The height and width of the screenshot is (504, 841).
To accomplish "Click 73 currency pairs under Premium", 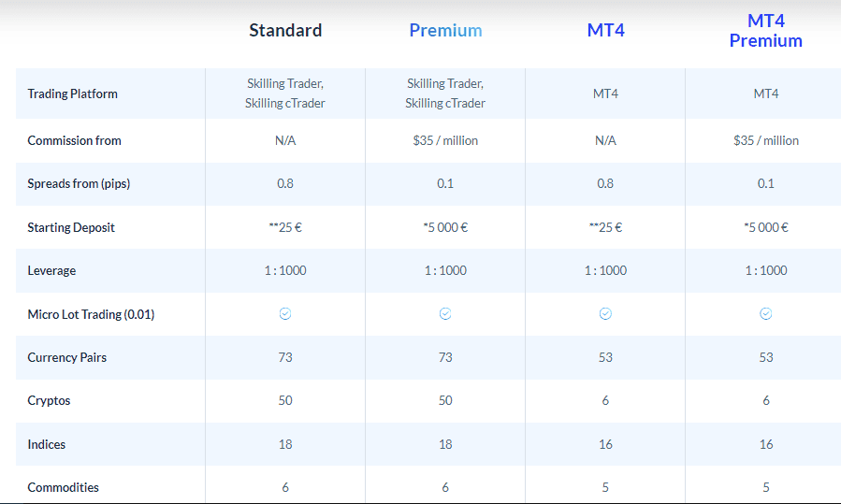I will (x=445, y=357).
